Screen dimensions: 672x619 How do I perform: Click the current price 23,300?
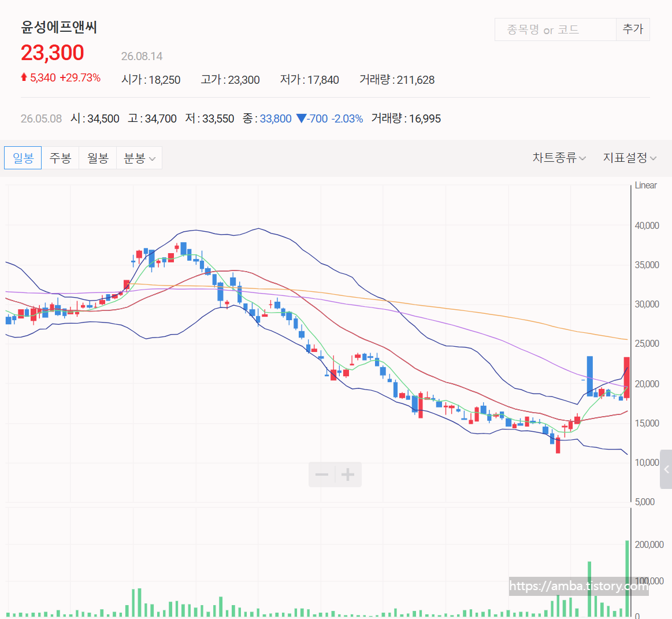pos(52,53)
